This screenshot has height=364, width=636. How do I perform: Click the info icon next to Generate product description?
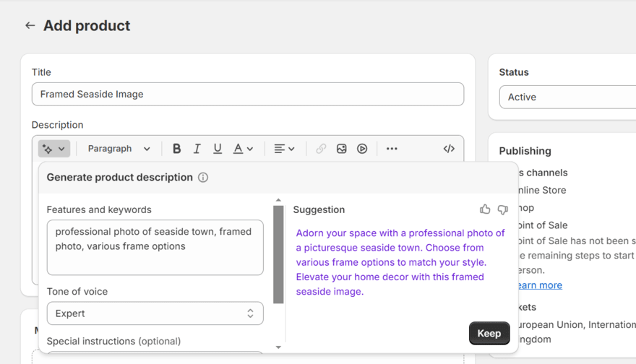pyautogui.click(x=203, y=178)
